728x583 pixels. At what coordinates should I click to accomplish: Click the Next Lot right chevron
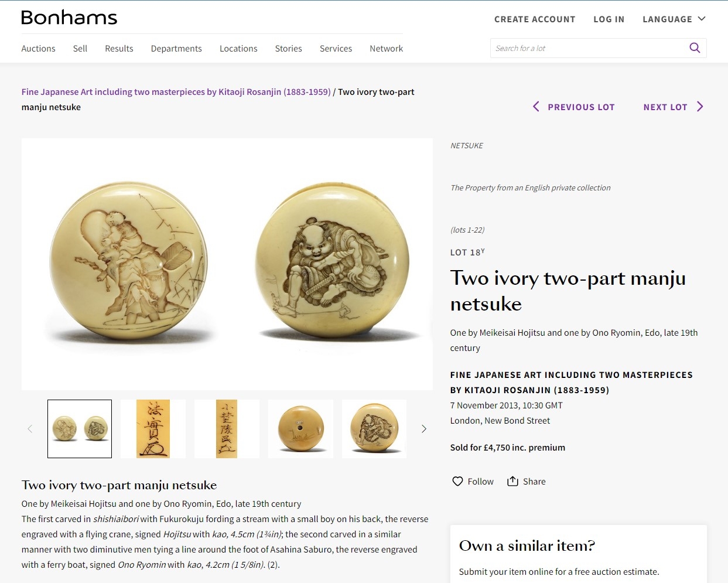point(700,107)
